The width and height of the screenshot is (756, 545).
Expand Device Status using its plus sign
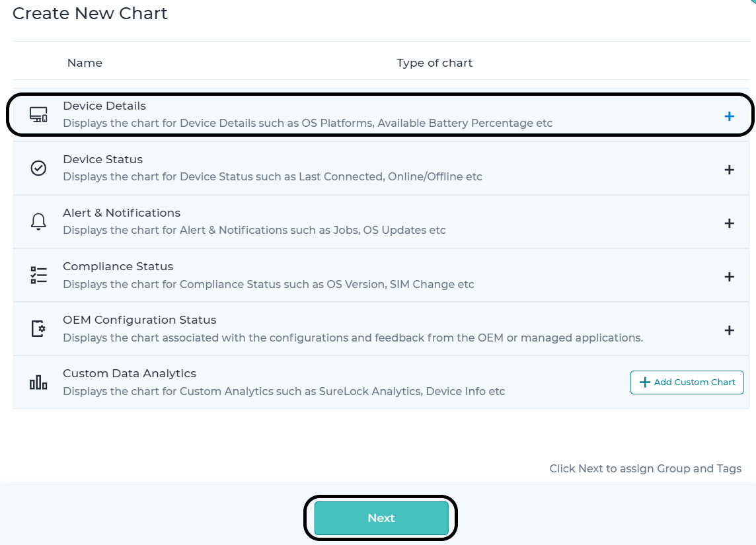click(x=730, y=170)
